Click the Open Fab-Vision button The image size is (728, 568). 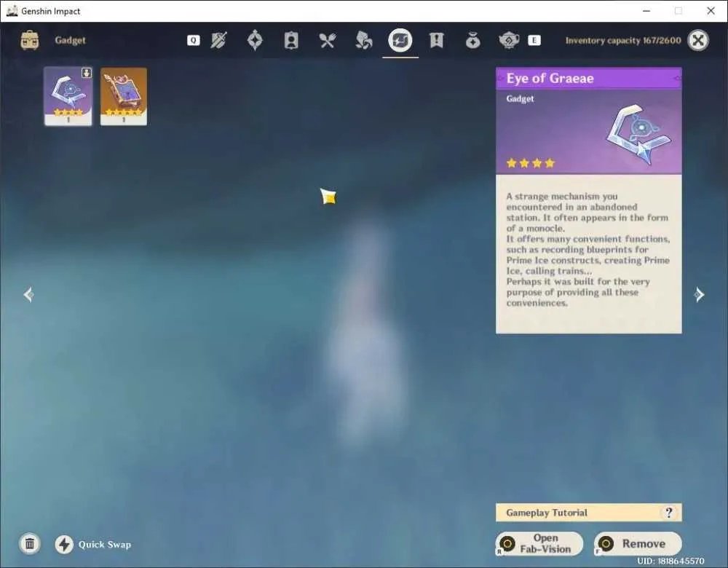539,543
